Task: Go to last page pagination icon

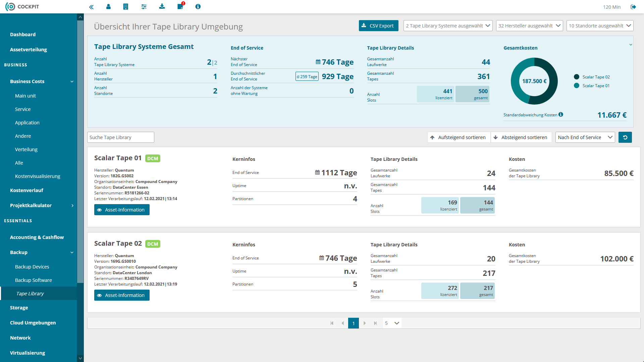Action: tap(375, 323)
